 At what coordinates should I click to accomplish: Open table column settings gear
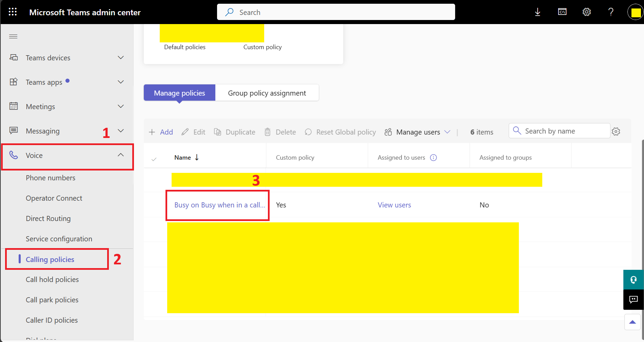tap(616, 132)
